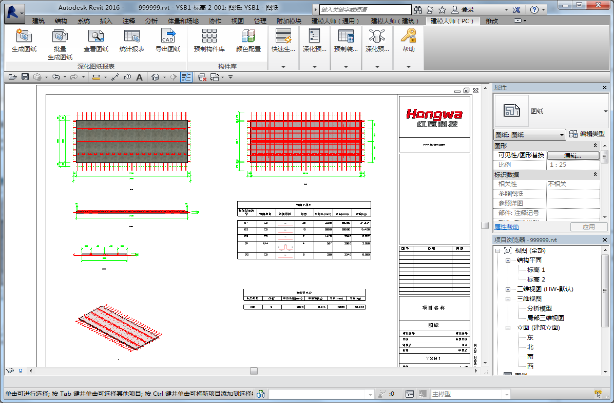The height and width of the screenshot is (403, 614).
Task: Open the 注释 ribbon tab
Action: [x=129, y=21]
